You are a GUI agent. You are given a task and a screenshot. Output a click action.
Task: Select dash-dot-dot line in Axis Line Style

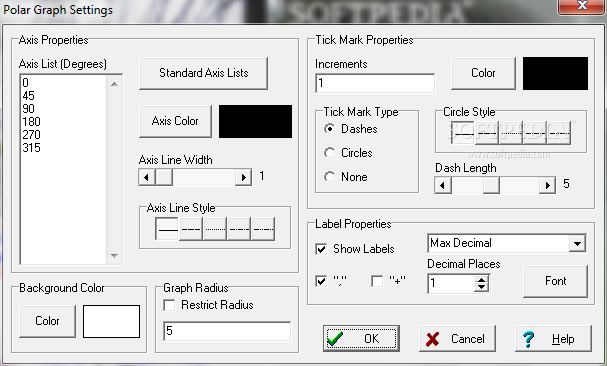pyautogui.click(x=263, y=229)
